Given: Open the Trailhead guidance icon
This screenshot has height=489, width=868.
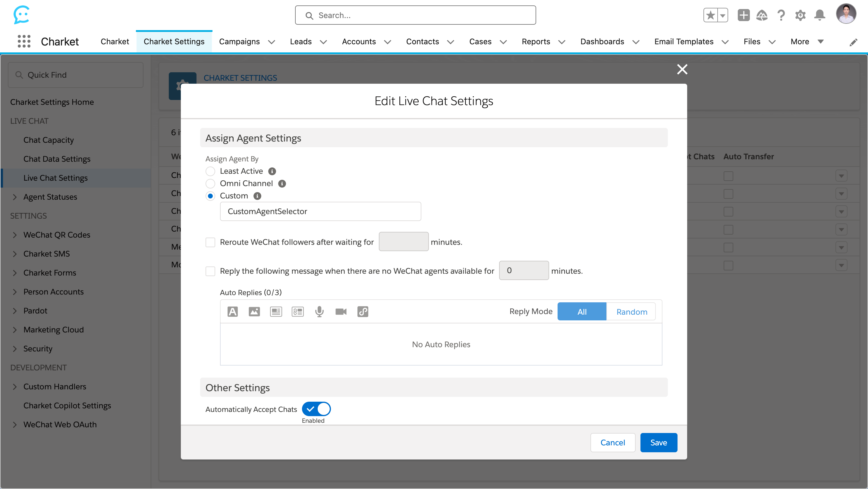Looking at the screenshot, I should 762,15.
